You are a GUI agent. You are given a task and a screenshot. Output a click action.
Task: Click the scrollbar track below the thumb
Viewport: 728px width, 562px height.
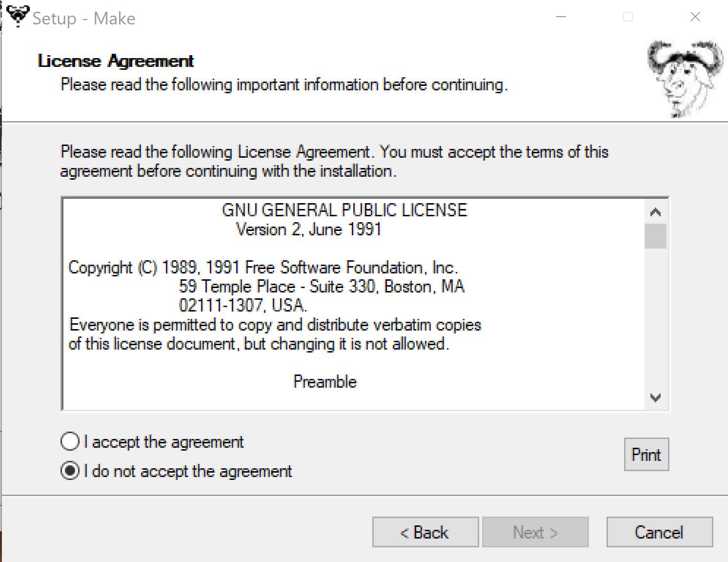(655, 322)
